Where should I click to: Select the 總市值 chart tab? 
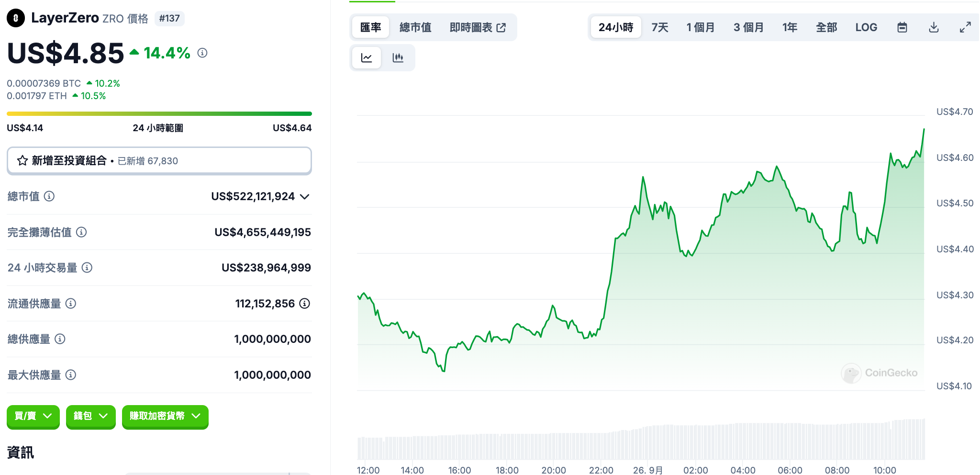415,27
